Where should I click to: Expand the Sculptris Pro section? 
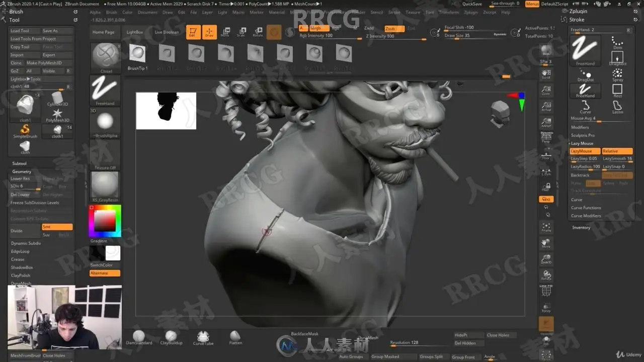click(x=583, y=135)
